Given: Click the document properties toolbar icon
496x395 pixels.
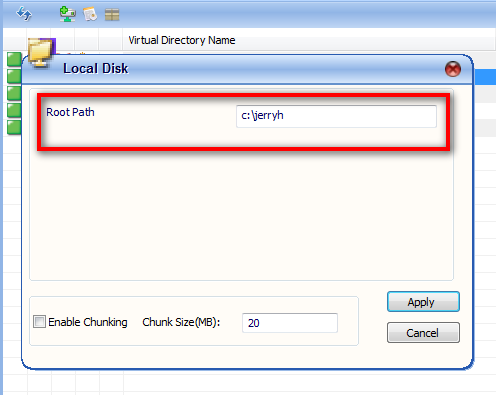Looking at the screenshot, I should click(x=90, y=14).
